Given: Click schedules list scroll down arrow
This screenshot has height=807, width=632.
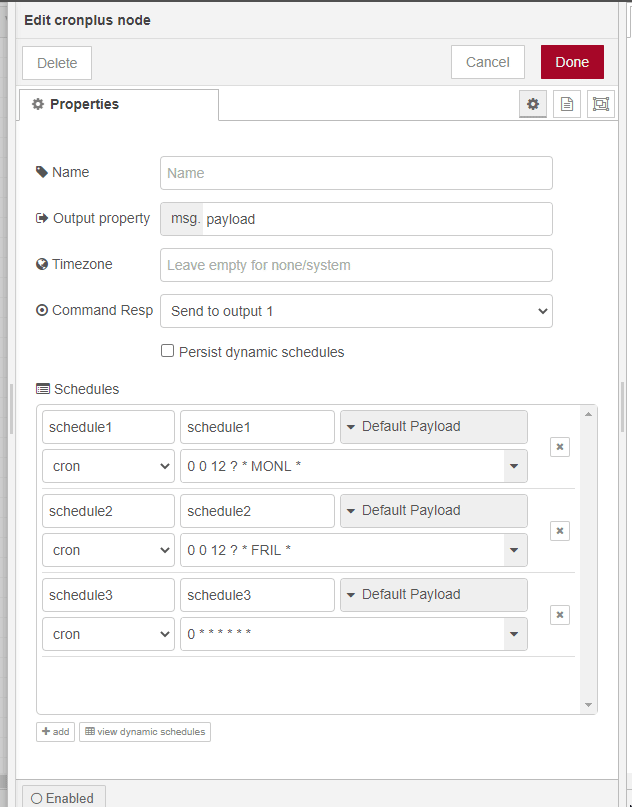Looking at the screenshot, I should pyautogui.click(x=588, y=705).
